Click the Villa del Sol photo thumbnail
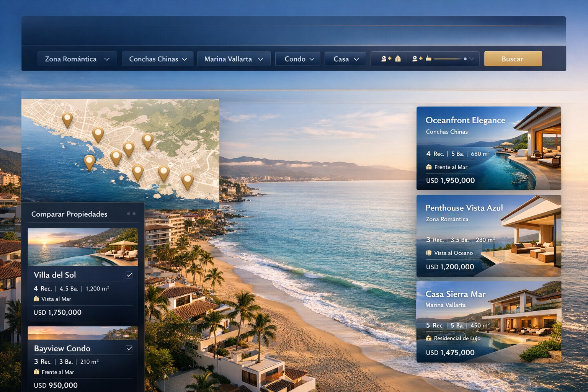This screenshot has width=588, height=392. [83, 247]
